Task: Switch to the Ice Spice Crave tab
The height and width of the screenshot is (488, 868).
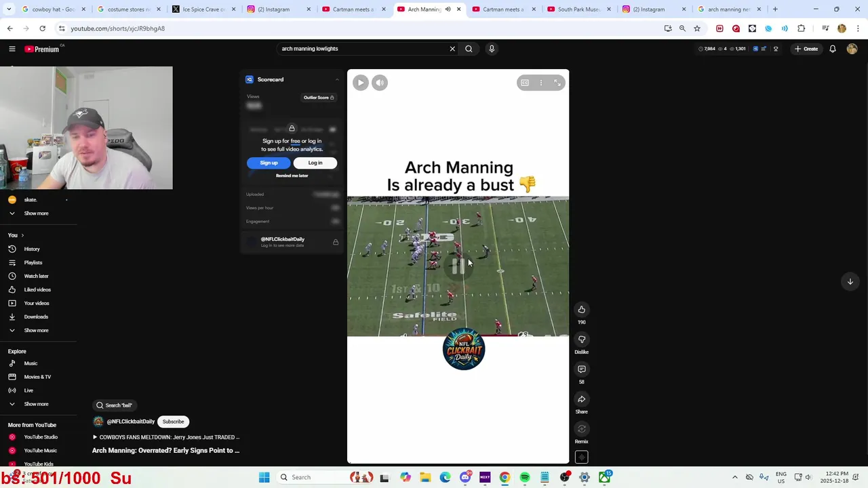Action: pyautogui.click(x=203, y=9)
